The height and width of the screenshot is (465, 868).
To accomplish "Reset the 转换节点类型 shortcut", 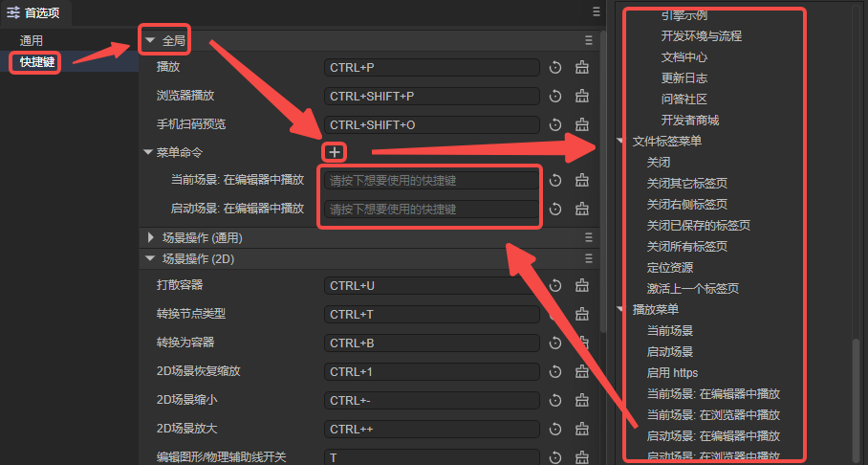I will (x=555, y=315).
